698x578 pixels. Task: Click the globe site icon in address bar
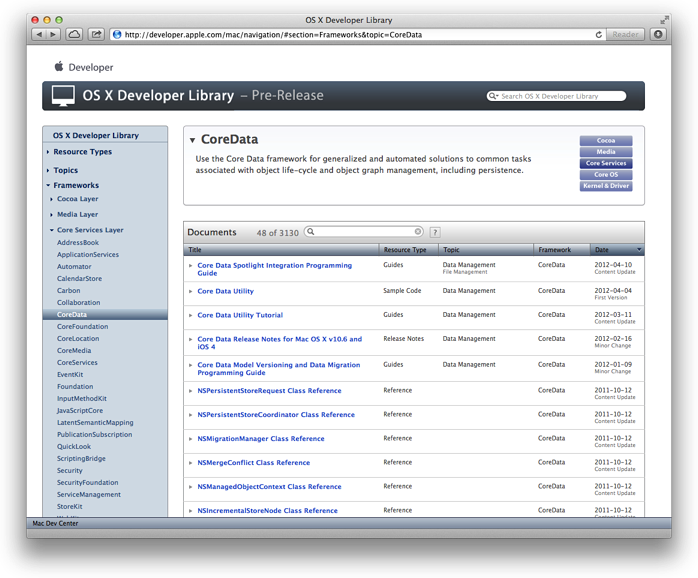point(117,35)
